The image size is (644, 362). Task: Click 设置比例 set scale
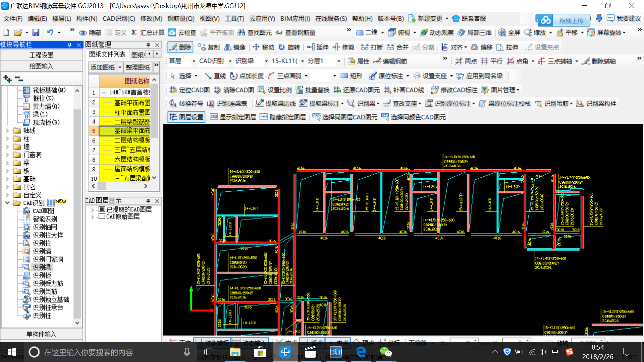pos(275,90)
